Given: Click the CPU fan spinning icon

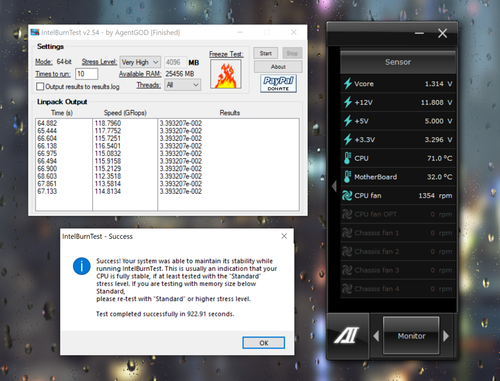Looking at the screenshot, I should [x=347, y=196].
